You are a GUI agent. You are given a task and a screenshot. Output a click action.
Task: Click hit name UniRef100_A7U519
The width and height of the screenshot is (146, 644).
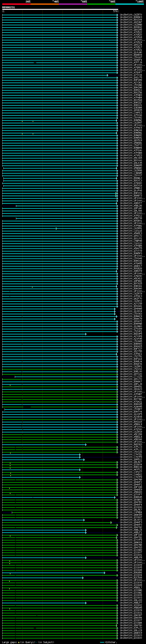[131, 42]
